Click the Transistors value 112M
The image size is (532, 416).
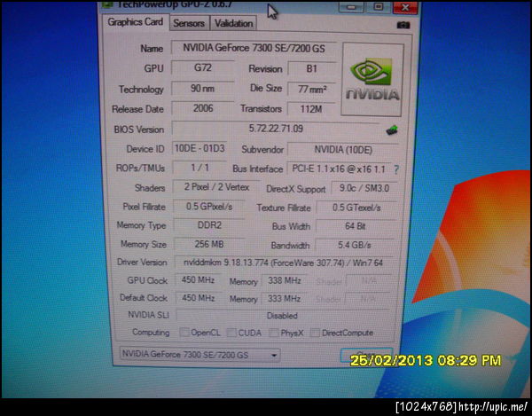click(x=311, y=109)
